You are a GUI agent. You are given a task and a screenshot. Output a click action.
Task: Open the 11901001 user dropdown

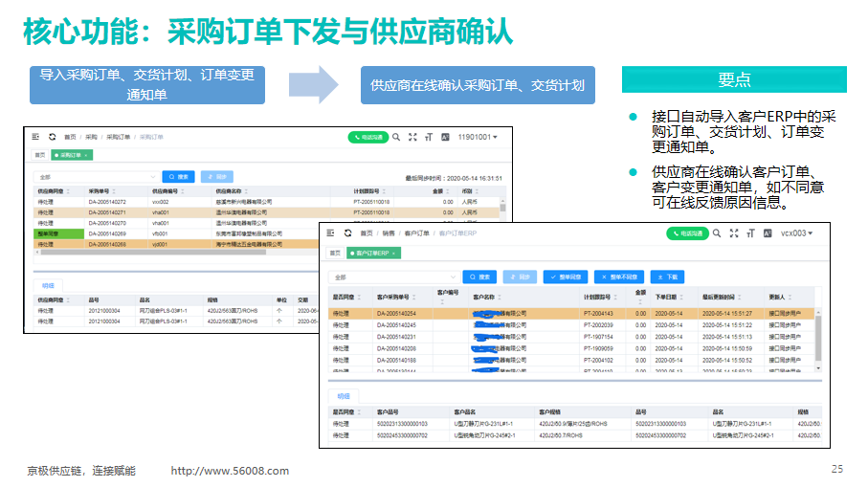click(478, 137)
